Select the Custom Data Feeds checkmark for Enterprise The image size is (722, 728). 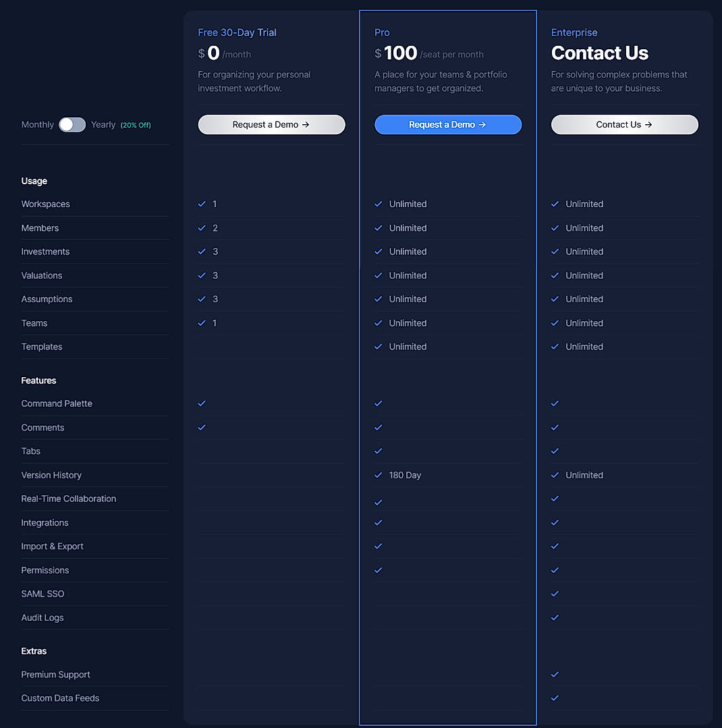555,698
